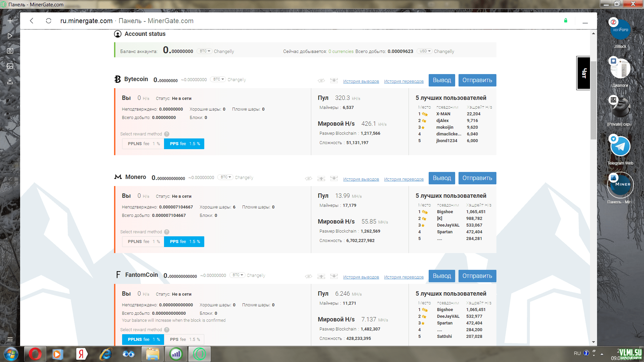Move the FantomCoin section down
The width and height of the screenshot is (644, 362).
click(x=334, y=276)
